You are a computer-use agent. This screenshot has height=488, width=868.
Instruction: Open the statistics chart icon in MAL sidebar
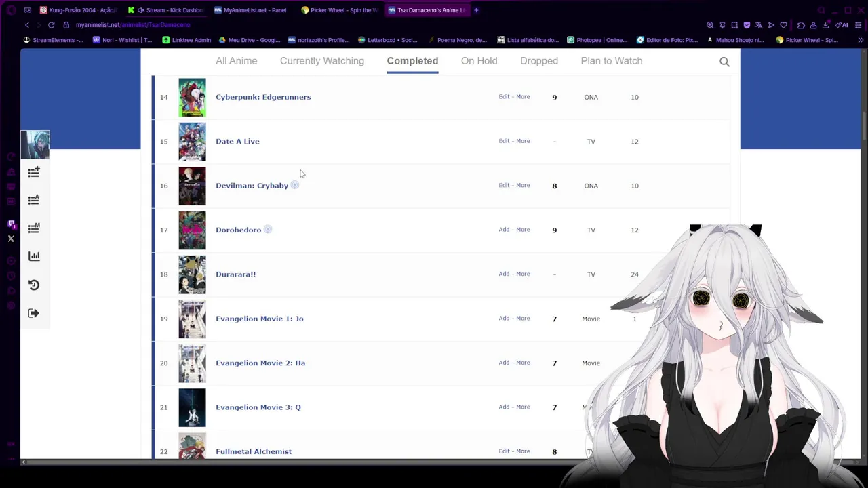pyautogui.click(x=34, y=256)
